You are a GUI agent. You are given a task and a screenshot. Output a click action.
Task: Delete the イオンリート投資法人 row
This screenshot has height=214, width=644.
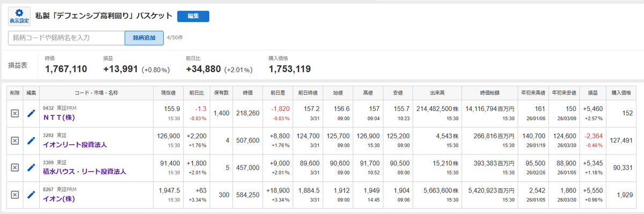[x=14, y=141]
